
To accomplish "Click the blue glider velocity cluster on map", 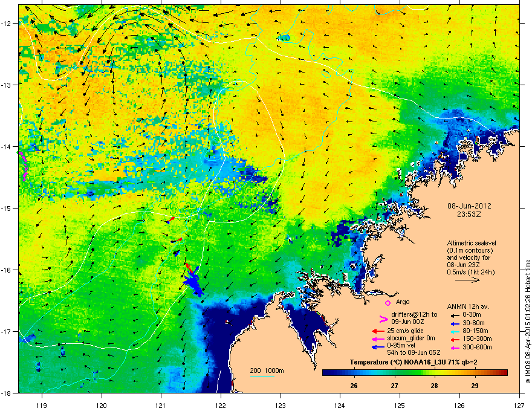I will tap(193, 281).
